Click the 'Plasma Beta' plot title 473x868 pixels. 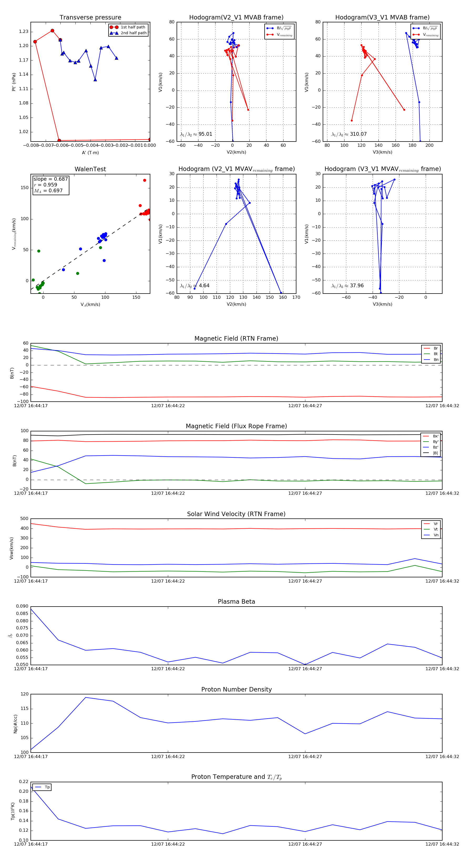(x=236, y=602)
